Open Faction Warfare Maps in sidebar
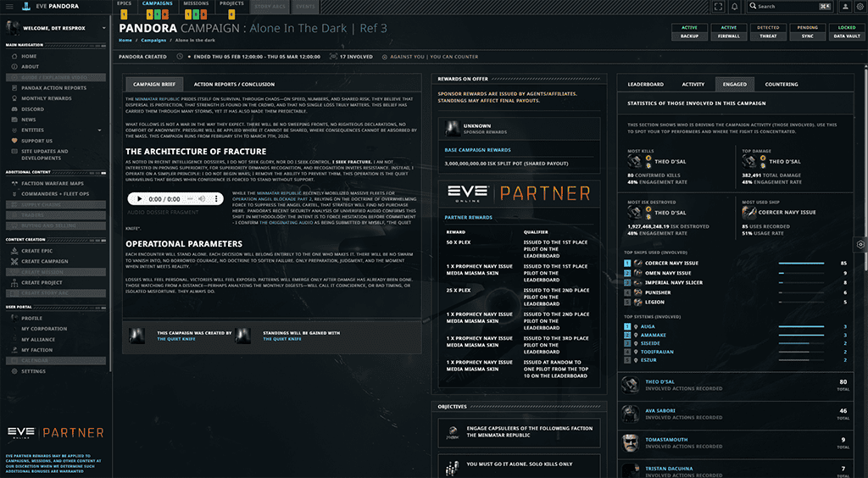 click(x=53, y=183)
